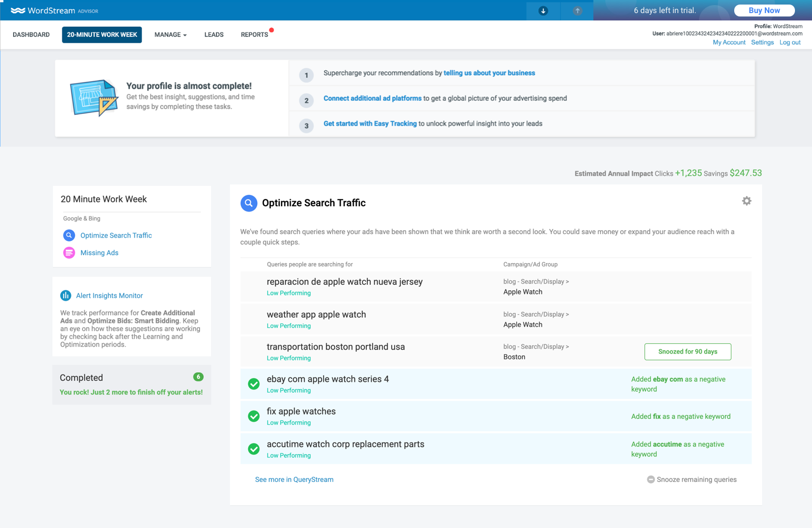This screenshot has width=812, height=528.
Task: Open the Optimize Search Traffic gear settings
Action: pos(747,201)
